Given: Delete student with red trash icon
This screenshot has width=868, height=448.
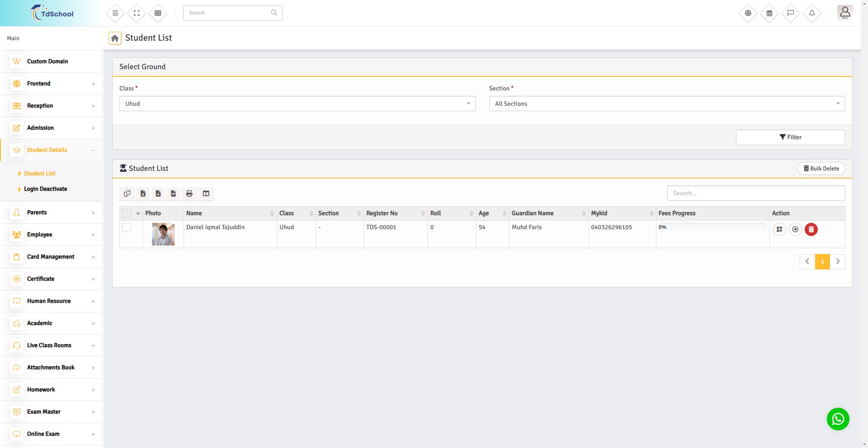Looking at the screenshot, I should (811, 230).
